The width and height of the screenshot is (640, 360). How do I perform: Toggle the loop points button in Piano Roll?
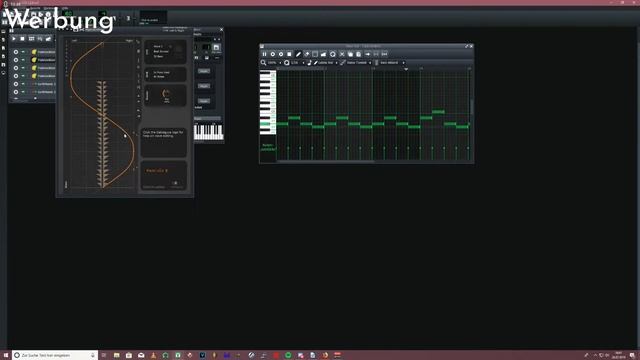(x=376, y=54)
